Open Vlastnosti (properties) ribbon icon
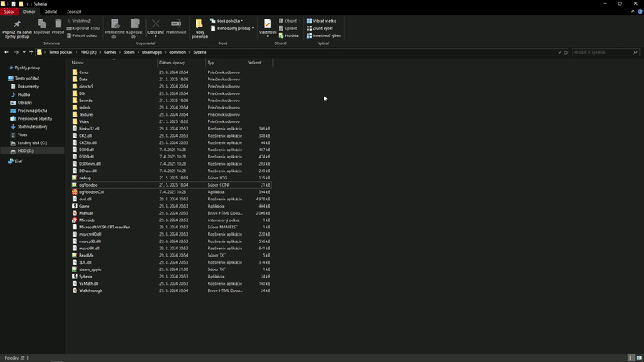The image size is (644, 362). click(x=267, y=28)
